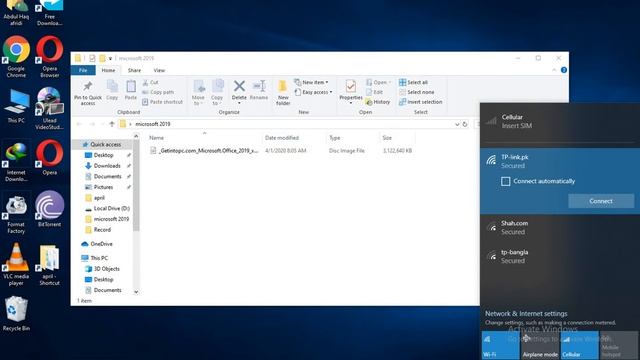Select tp-bangla Wi-Fi network
640x360 pixels.
click(x=560, y=256)
